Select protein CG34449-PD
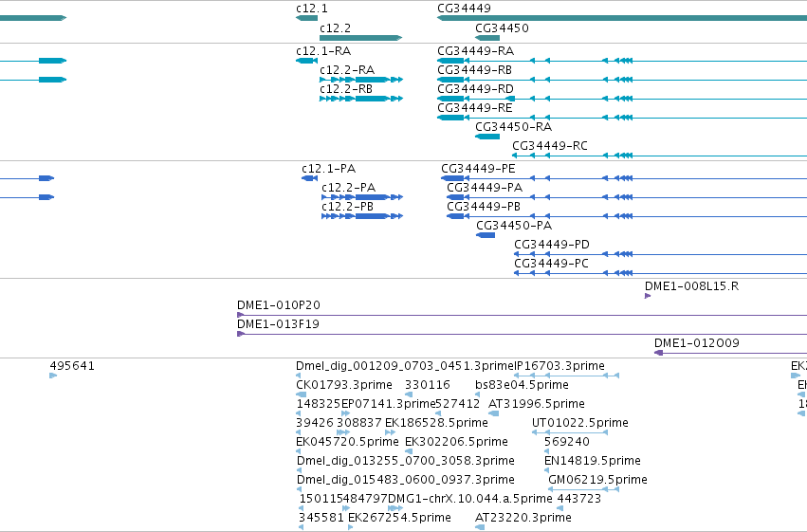 coord(660,254)
